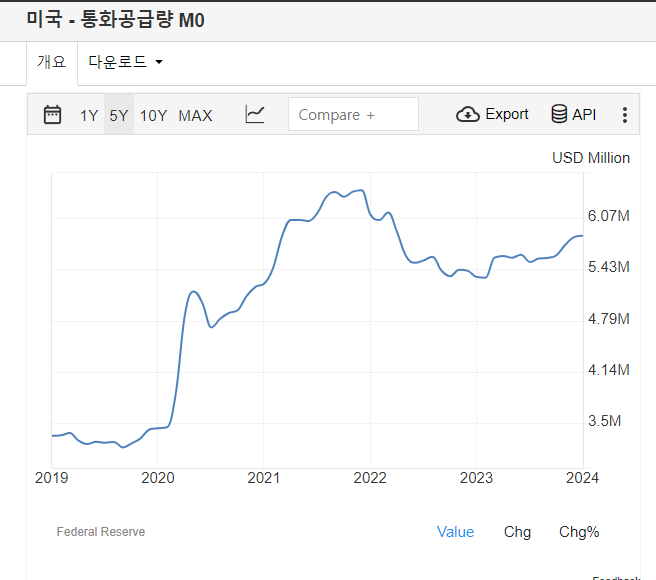
Task: Click the 6.07M axis value
Action: click(609, 216)
